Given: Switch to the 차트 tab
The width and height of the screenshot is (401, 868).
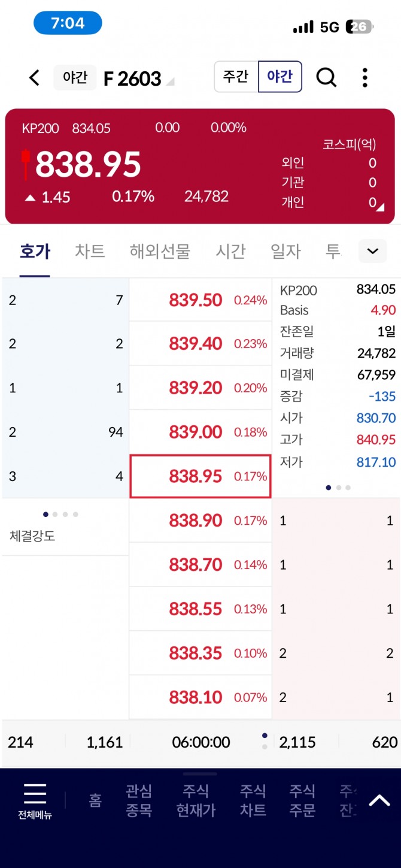Looking at the screenshot, I should pyautogui.click(x=90, y=252).
